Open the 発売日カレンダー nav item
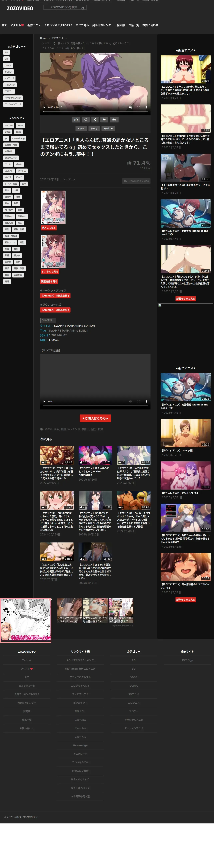 pos(103,25)
